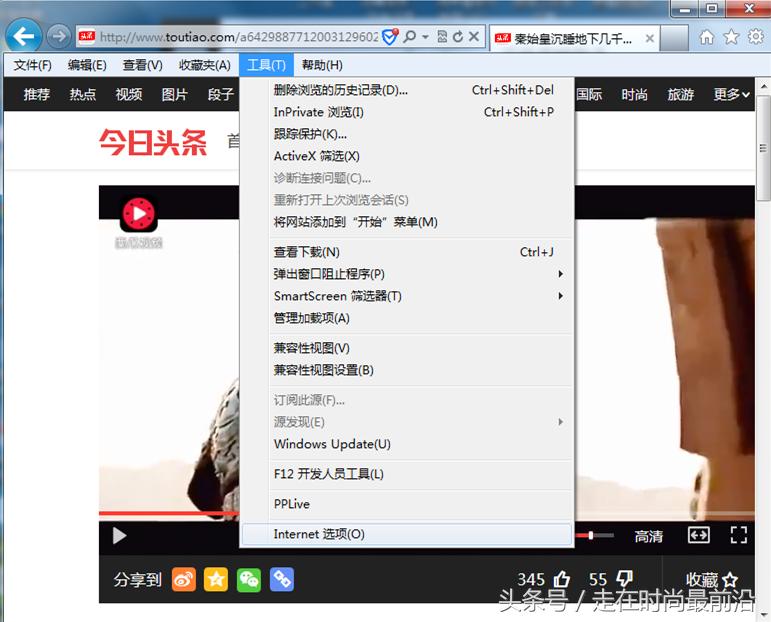Close the 秦始皇沉睡地下几千 tab

(x=650, y=38)
